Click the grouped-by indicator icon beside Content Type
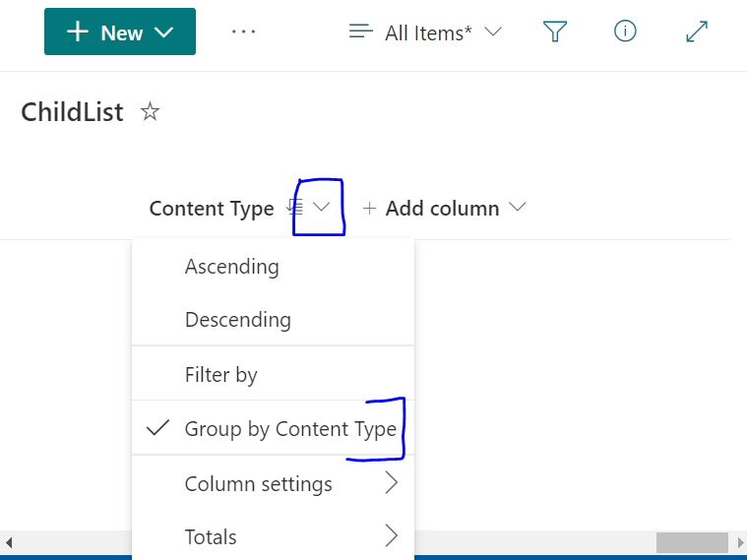The height and width of the screenshot is (560, 747). (293, 208)
